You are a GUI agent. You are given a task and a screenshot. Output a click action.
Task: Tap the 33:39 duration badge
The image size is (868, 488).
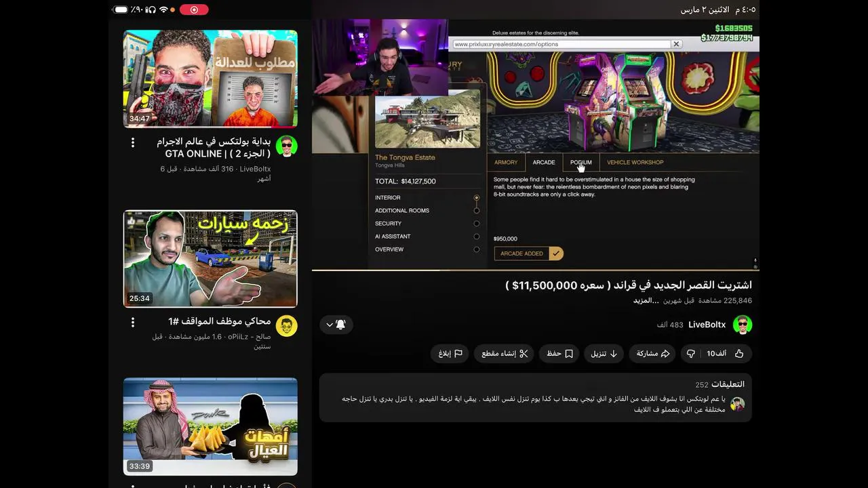pyautogui.click(x=139, y=466)
